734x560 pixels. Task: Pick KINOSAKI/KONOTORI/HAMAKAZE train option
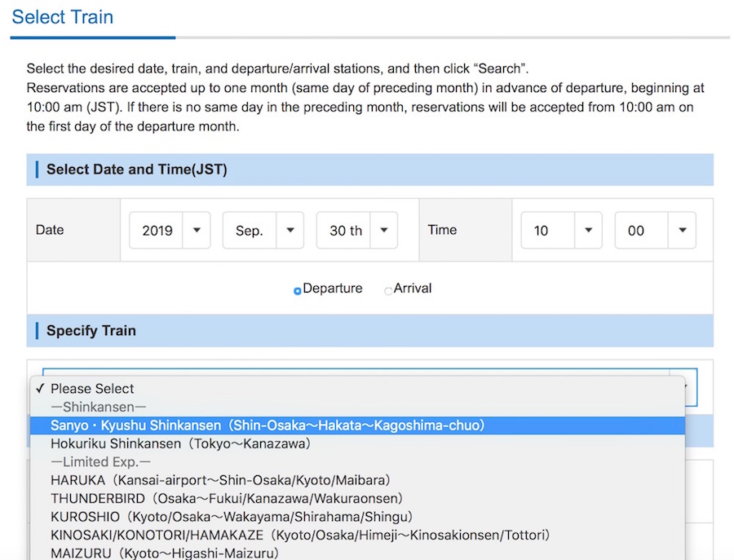(300, 535)
